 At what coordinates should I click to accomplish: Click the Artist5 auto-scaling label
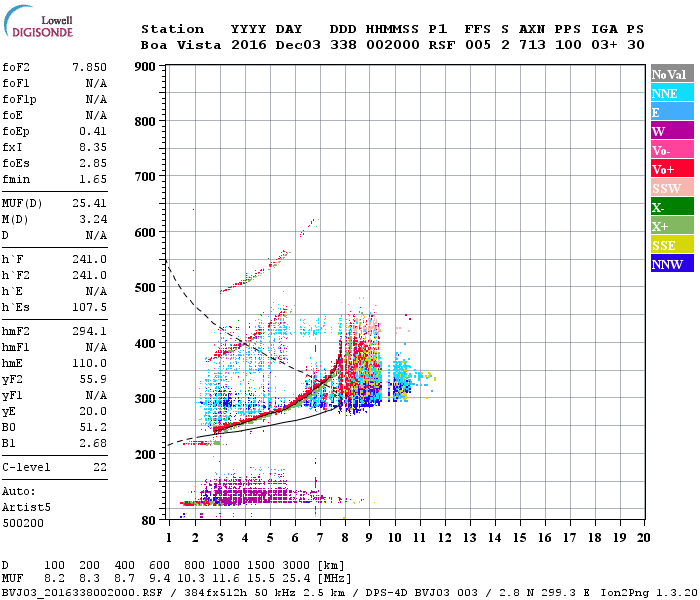pos(26,508)
